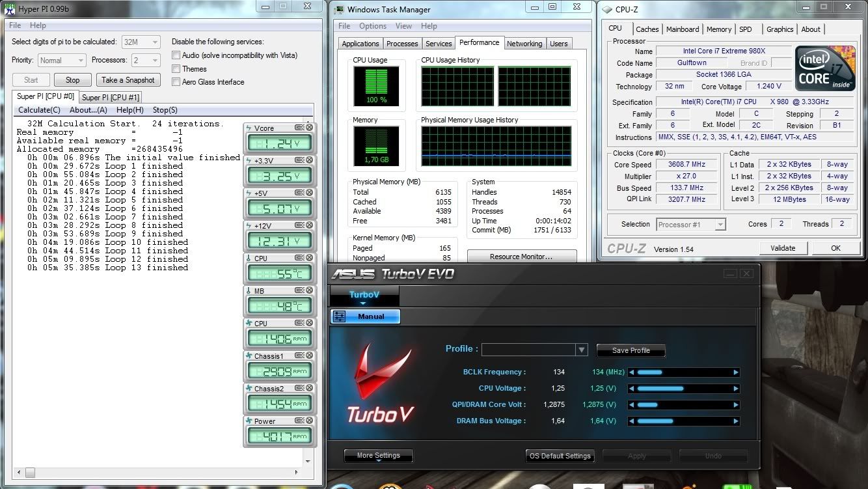This screenshot has width=868, height=489.
Task: Open the TurboV tab dropdown
Action: click(x=364, y=296)
